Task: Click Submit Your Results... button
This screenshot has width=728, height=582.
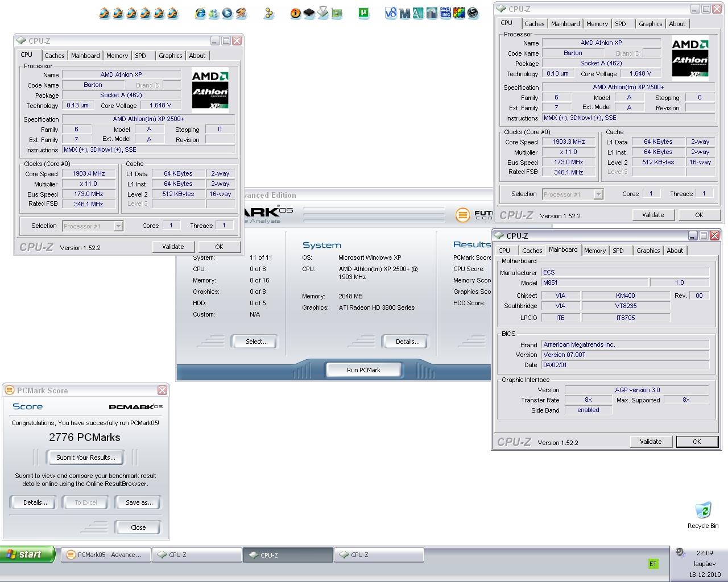Action: click(86, 458)
